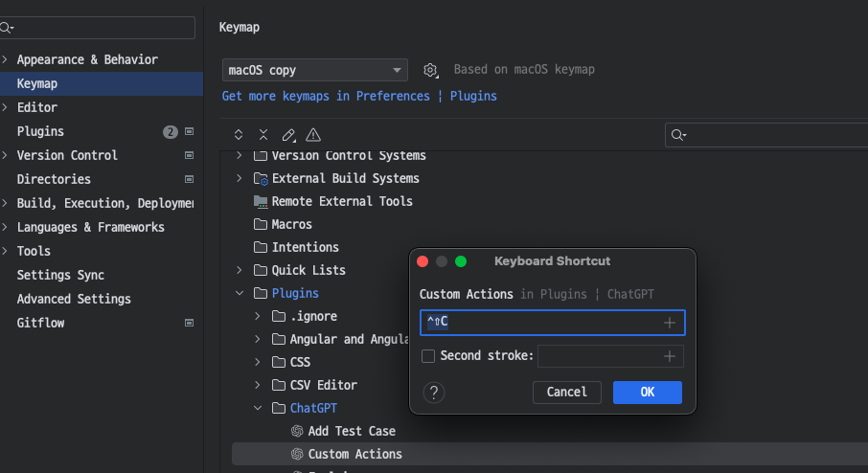Enable the Second stroke checkbox
The width and height of the screenshot is (868, 473).
pyautogui.click(x=428, y=356)
